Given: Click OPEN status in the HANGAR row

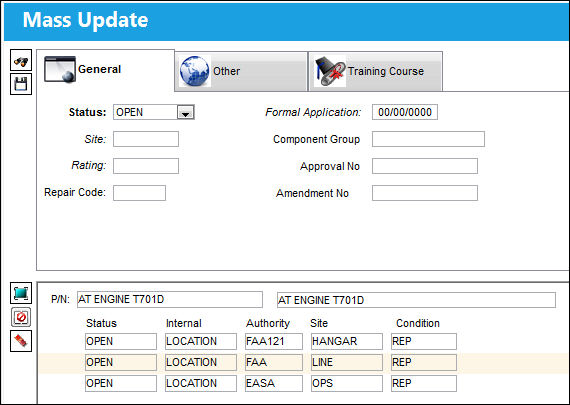Looking at the screenshot, I should (121, 341).
